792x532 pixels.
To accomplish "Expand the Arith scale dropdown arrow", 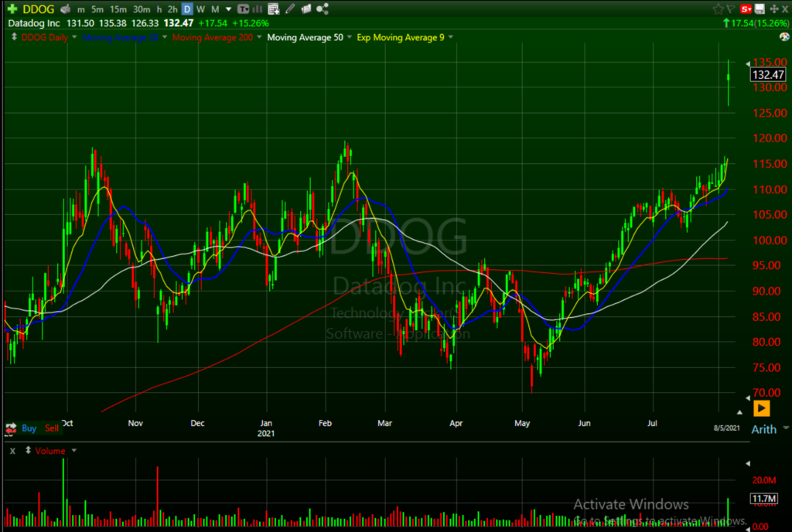I will 786,428.
